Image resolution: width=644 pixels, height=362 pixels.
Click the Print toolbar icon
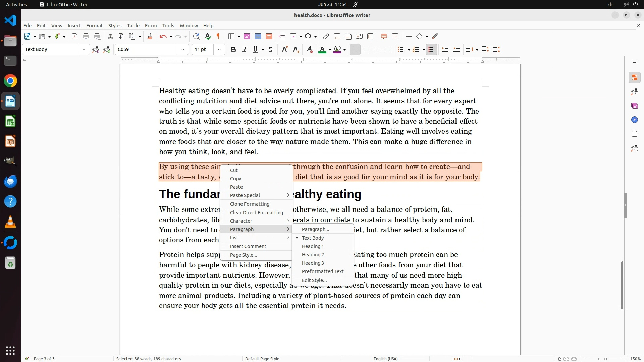(x=86, y=36)
